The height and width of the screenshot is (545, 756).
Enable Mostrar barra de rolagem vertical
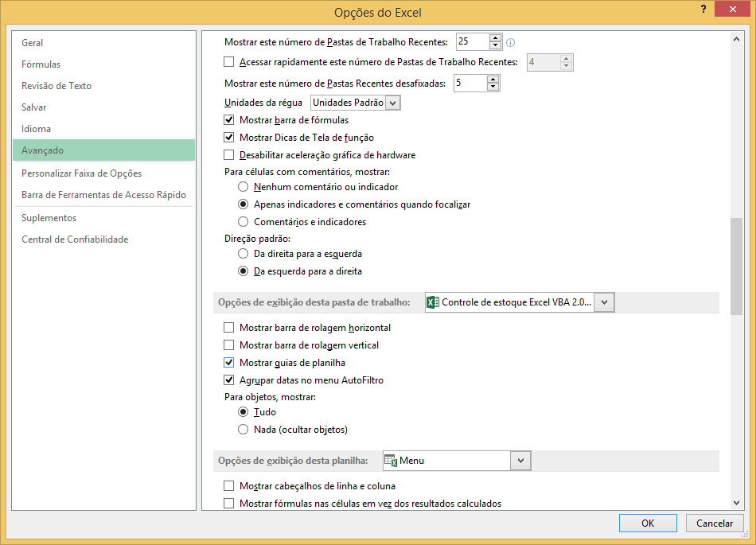coord(229,345)
